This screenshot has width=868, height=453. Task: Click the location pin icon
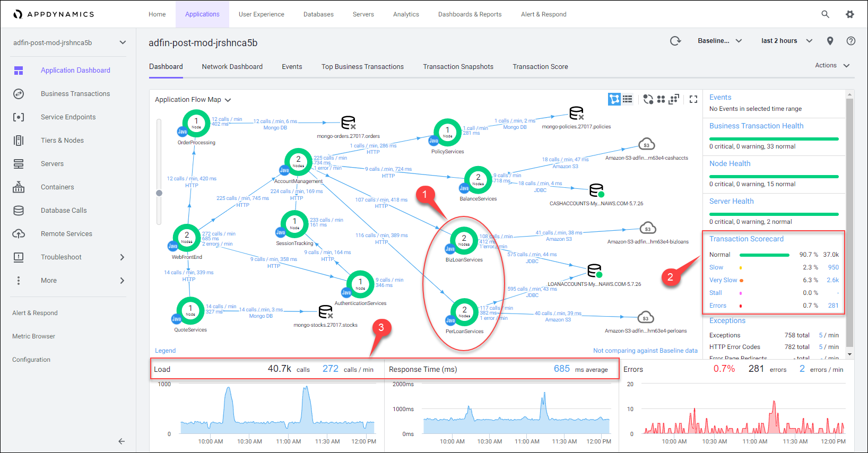coord(830,41)
